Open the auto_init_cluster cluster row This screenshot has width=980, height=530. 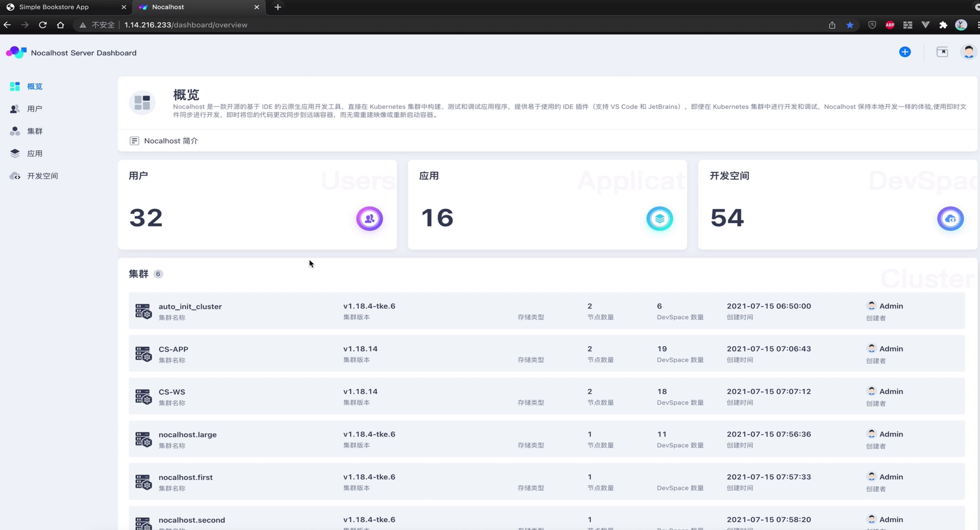[x=190, y=306]
